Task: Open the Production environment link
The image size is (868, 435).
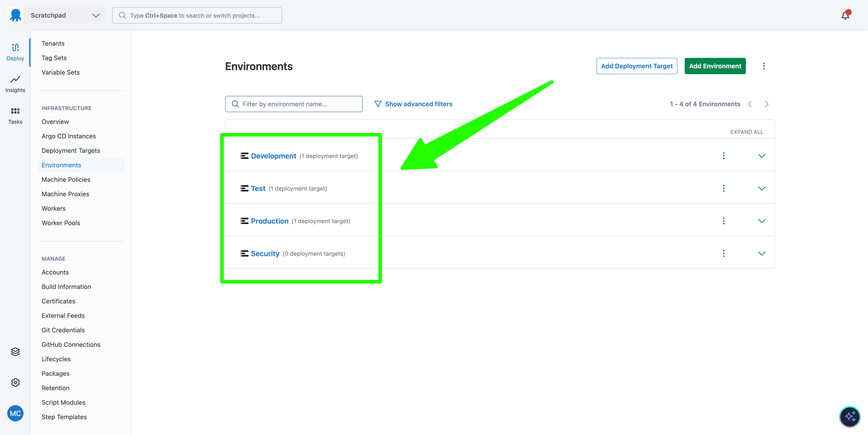Action: point(270,221)
